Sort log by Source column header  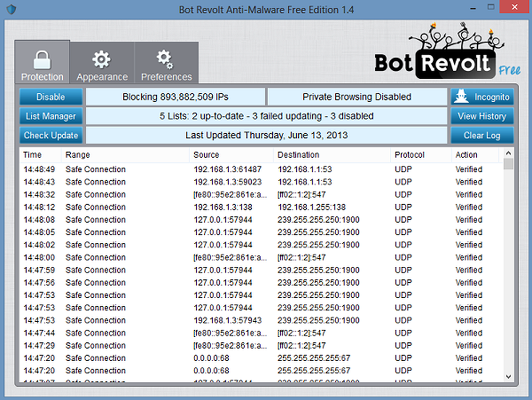pyautogui.click(x=206, y=155)
